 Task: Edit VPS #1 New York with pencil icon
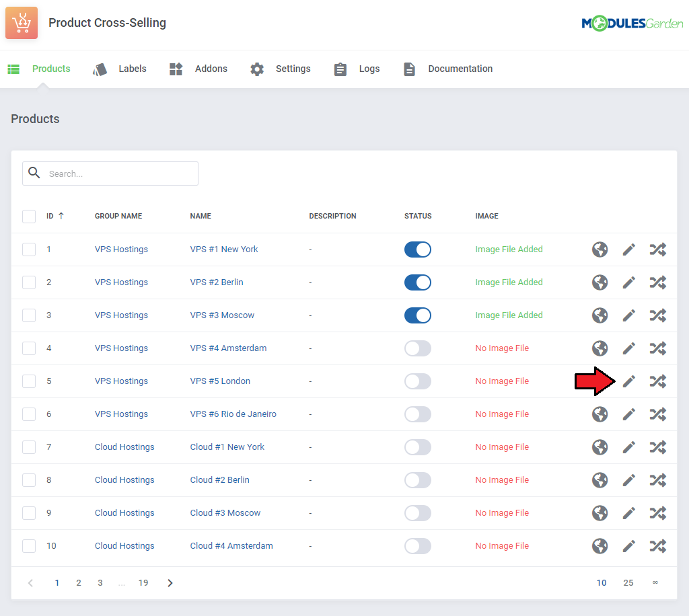tap(629, 249)
